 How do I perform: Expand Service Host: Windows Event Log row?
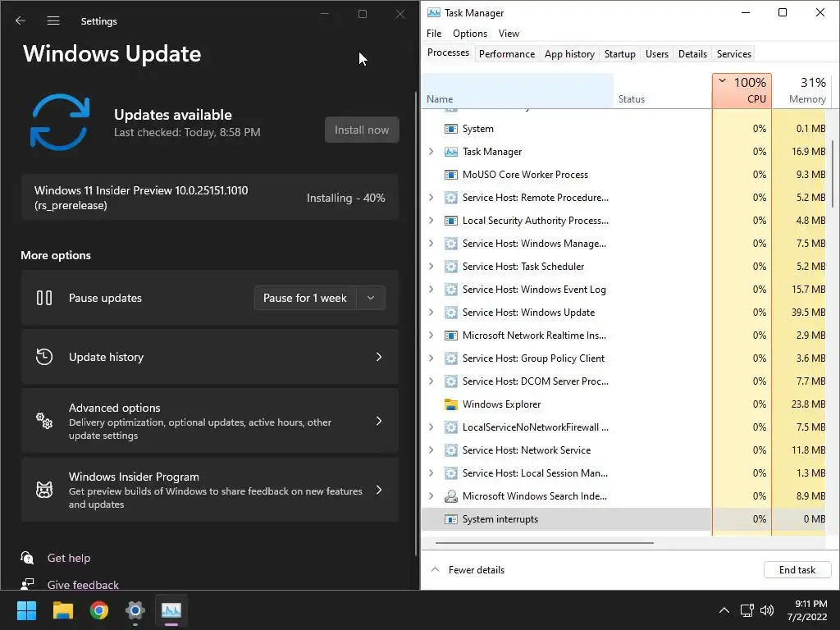click(431, 290)
